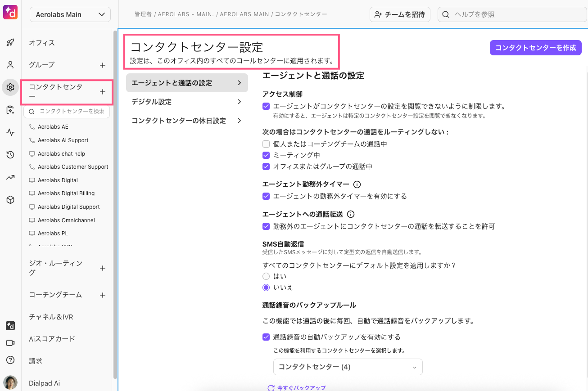
Task: Select the いいえ radio button
Action: 266,288
